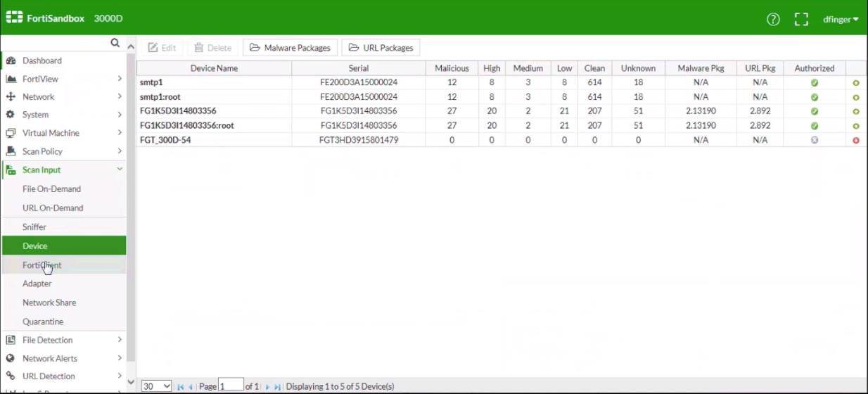Click green status icon for FG1K5D3I14803356 row

click(856, 111)
